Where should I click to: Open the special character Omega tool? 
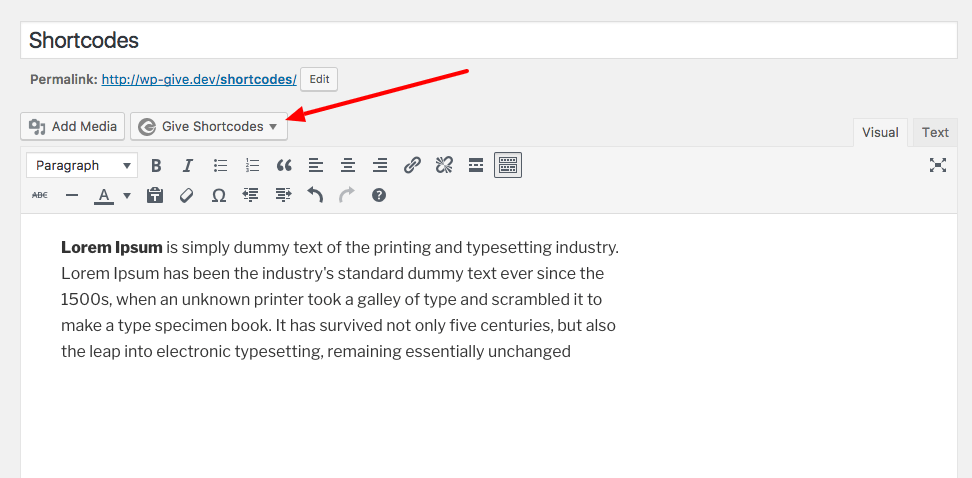(x=218, y=195)
